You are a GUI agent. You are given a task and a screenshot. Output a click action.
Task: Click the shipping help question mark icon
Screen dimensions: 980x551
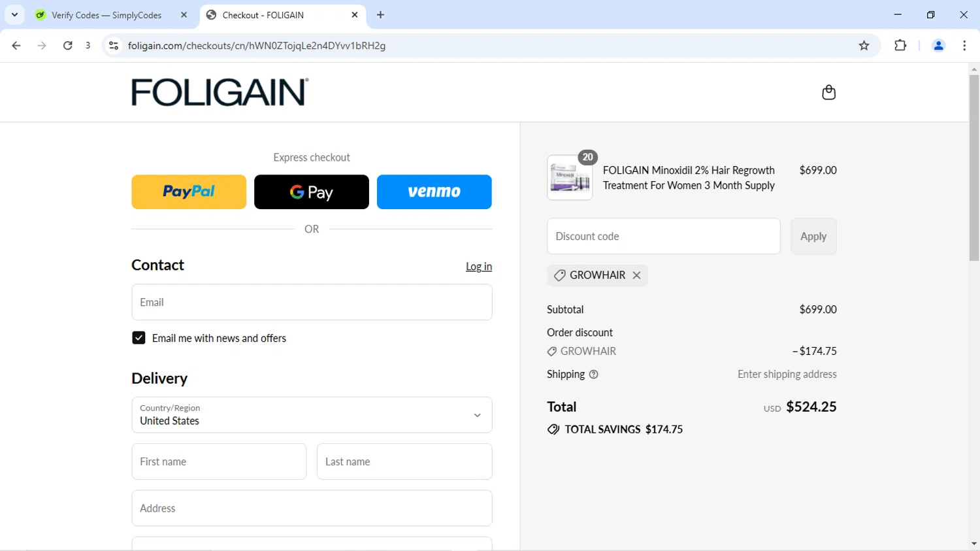coord(593,375)
